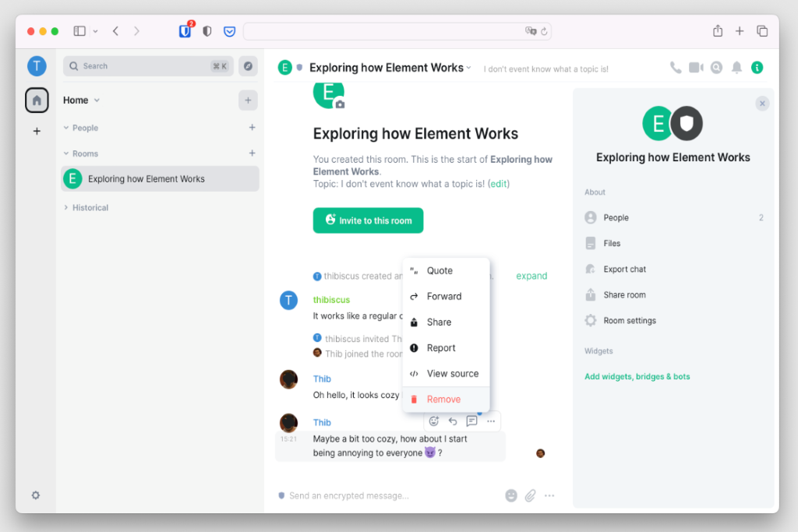Open room search magnifier in header
Viewport: 798px width, 532px height.
pos(717,68)
